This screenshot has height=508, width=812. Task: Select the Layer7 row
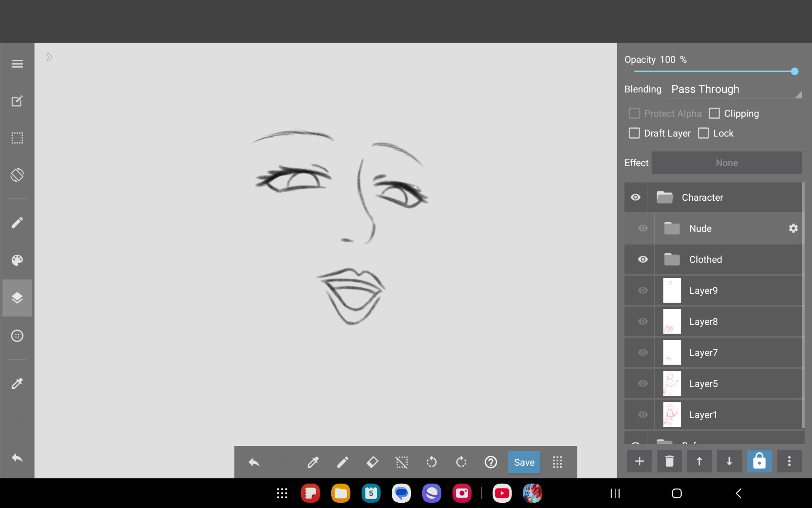tap(713, 352)
